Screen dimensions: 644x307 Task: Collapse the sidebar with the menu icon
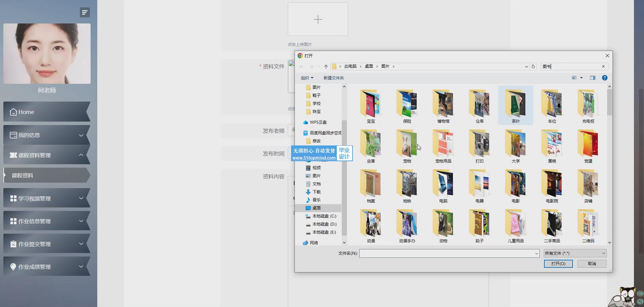[85, 12]
